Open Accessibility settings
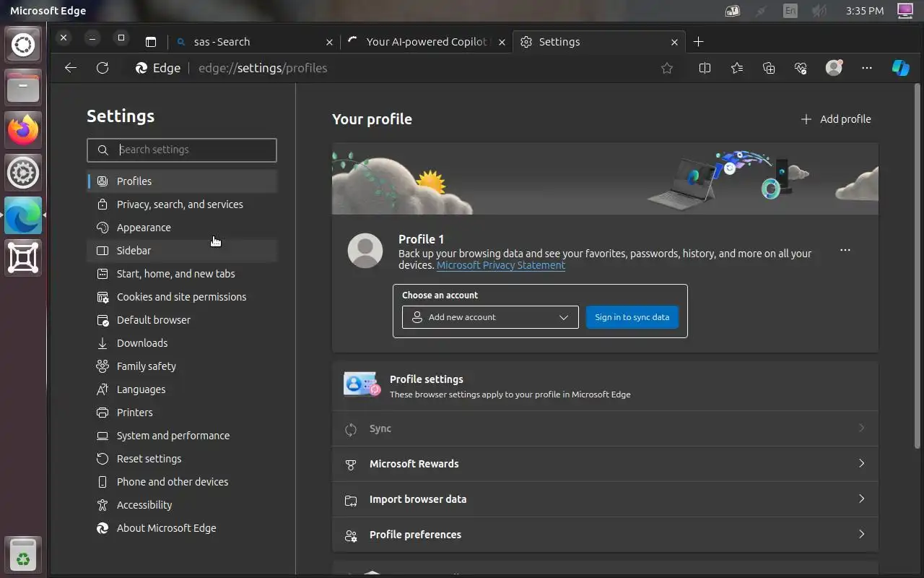This screenshot has width=924, height=578. coord(182,505)
